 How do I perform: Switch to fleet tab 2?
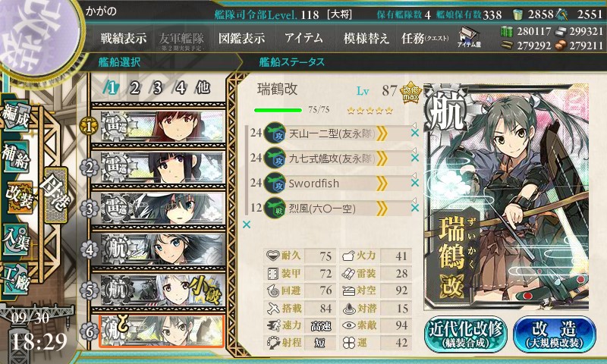point(134,88)
